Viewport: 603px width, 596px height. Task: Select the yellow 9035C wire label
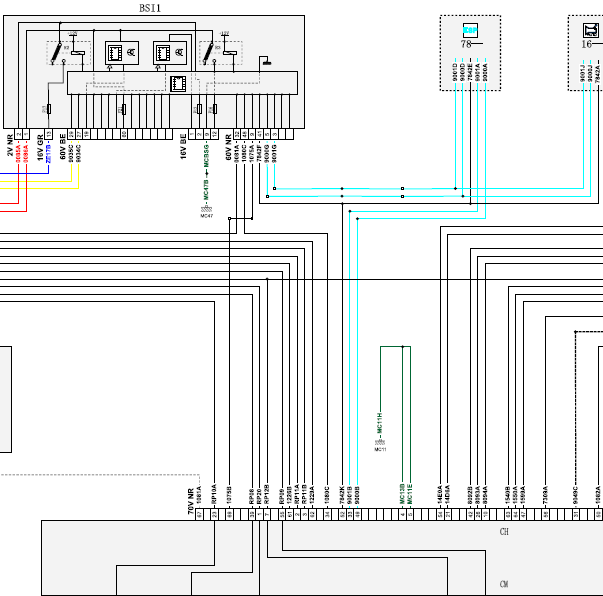[x=71, y=153]
